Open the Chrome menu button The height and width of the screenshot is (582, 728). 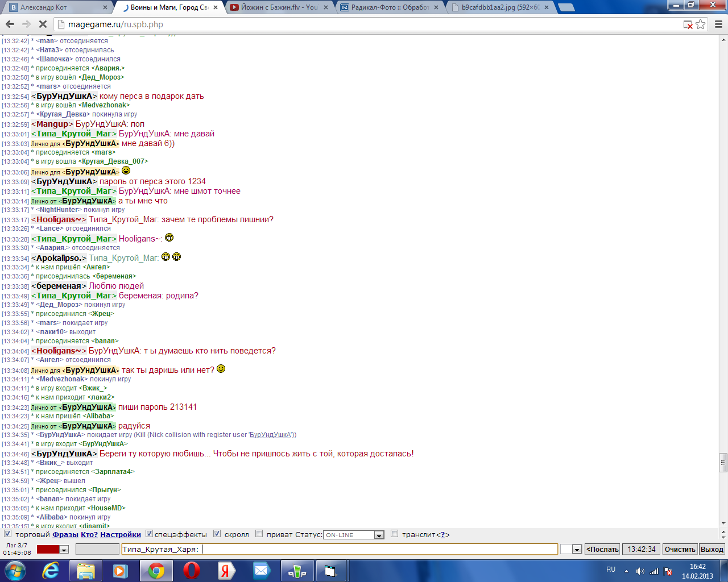[x=718, y=24]
